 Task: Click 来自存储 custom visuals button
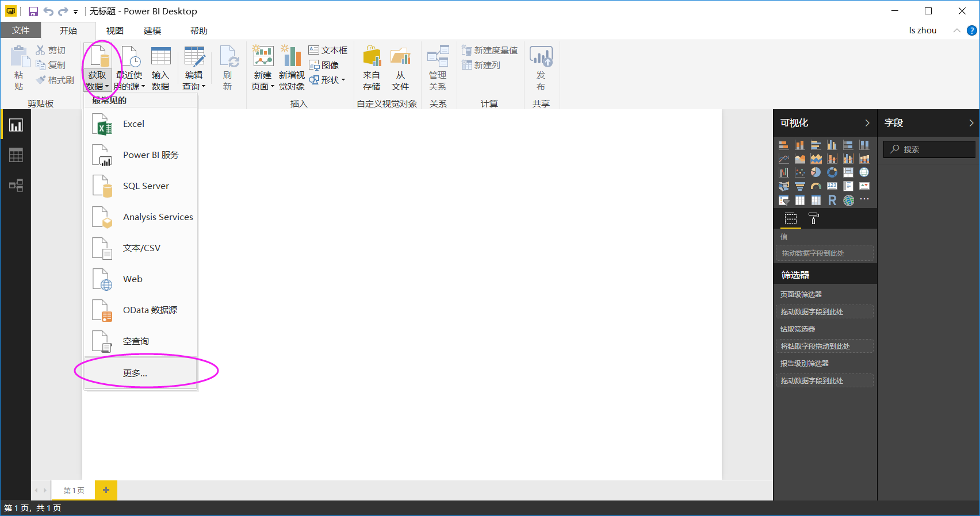pos(372,68)
